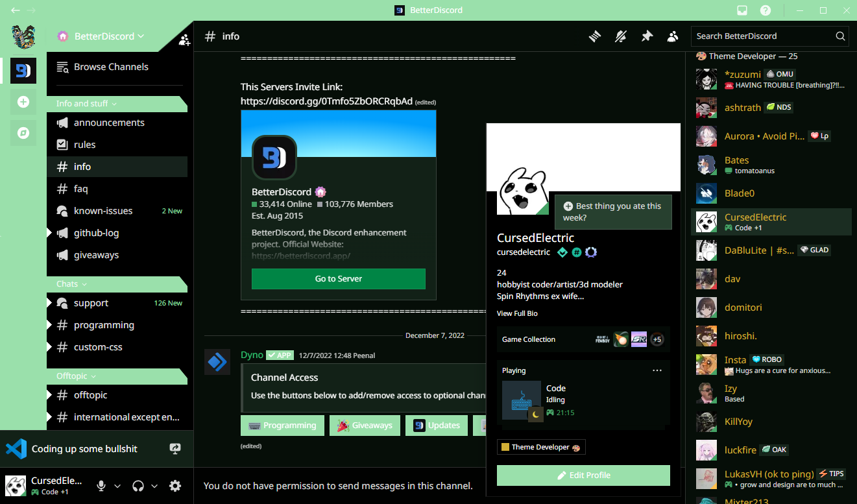Open headphone output options chevron
Viewport: 857px width, 504px height.
(154, 486)
